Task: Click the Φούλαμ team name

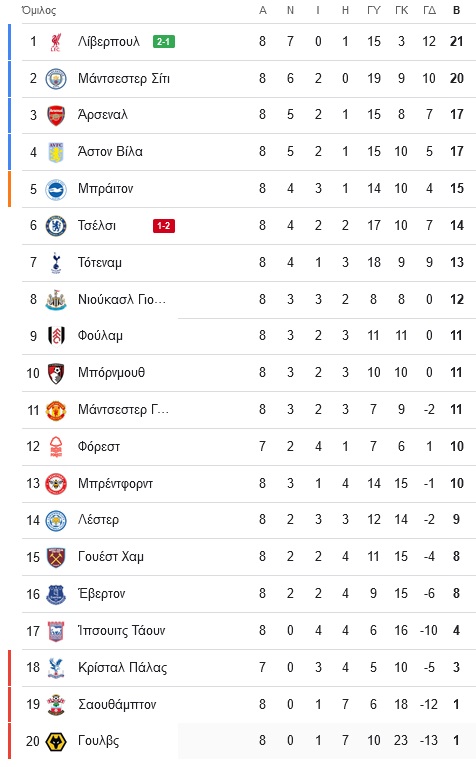Action: 100,336
